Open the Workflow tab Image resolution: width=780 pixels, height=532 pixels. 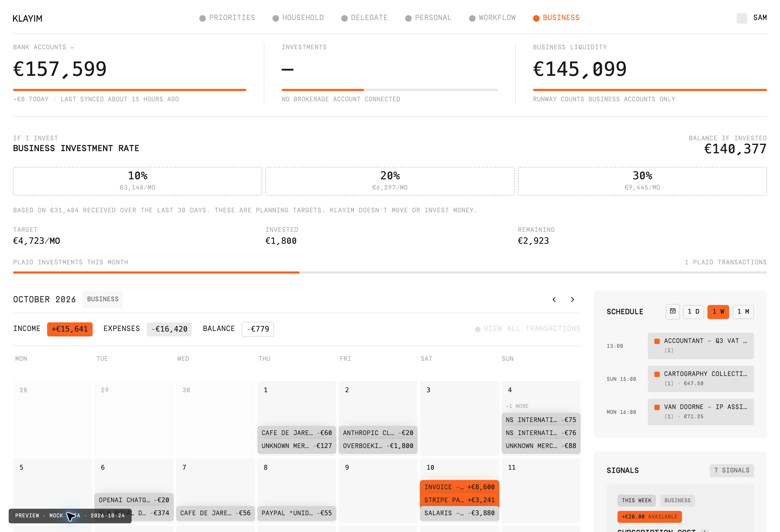tap(492, 18)
